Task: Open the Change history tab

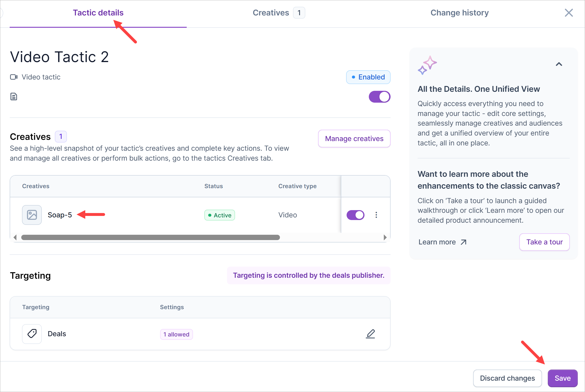Action: pos(459,13)
